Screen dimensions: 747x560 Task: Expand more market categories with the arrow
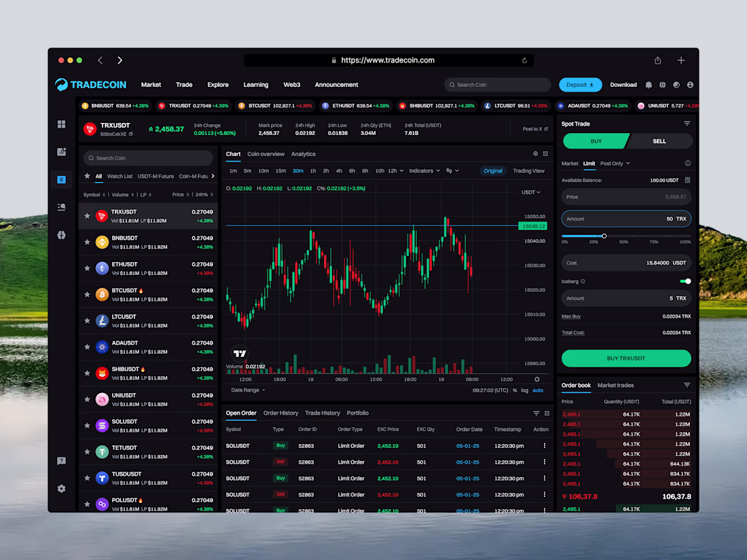click(213, 176)
